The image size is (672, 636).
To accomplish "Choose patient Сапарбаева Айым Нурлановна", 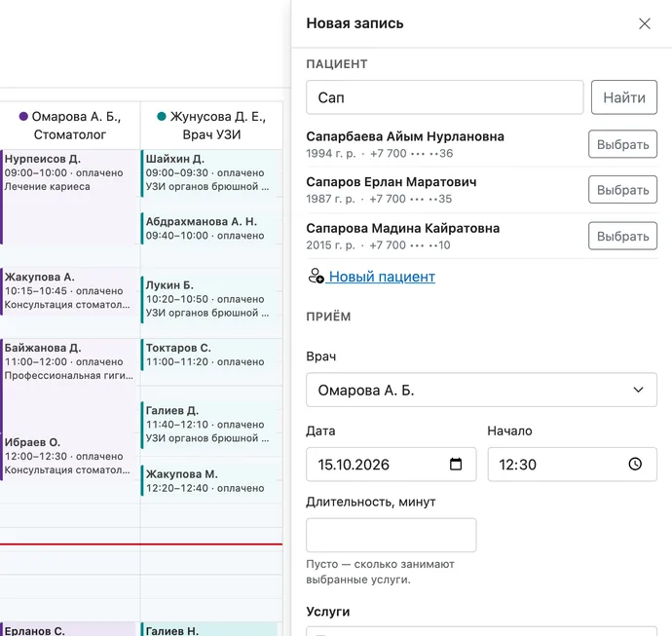I will [x=622, y=144].
